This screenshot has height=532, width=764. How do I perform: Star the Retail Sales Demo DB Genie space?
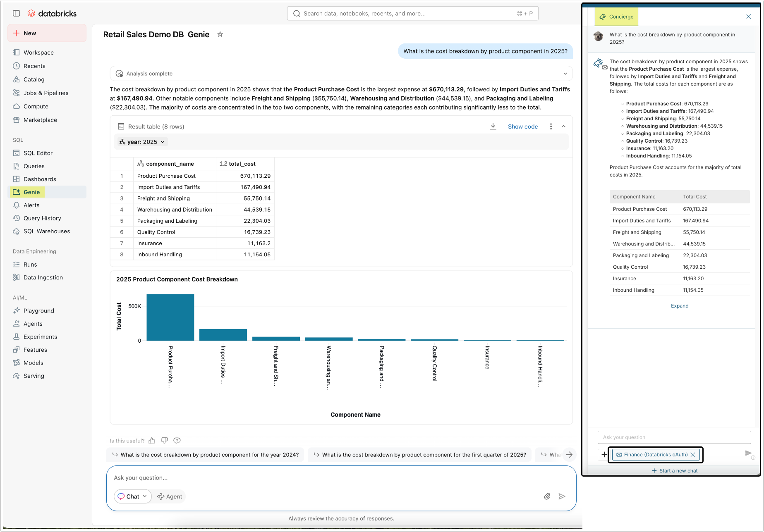click(x=220, y=35)
